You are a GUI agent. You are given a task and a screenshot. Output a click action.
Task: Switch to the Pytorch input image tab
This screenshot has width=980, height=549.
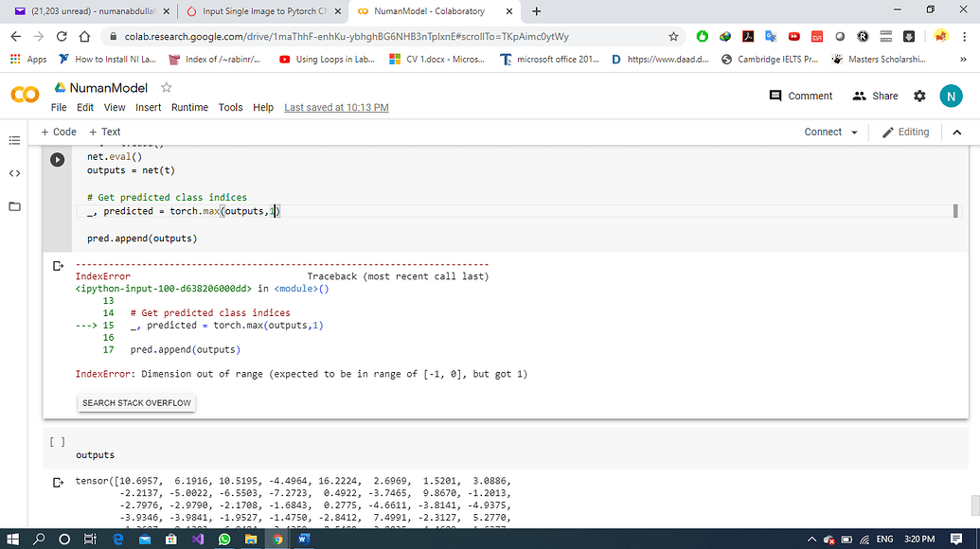260,11
